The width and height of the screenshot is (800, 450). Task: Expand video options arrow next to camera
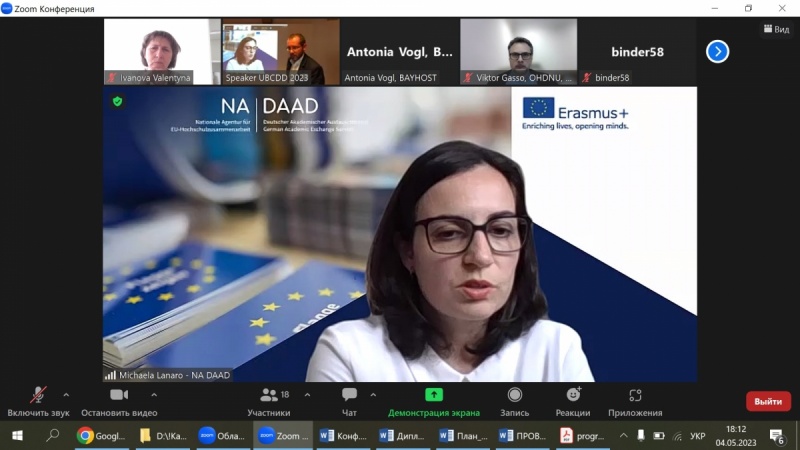(153, 395)
